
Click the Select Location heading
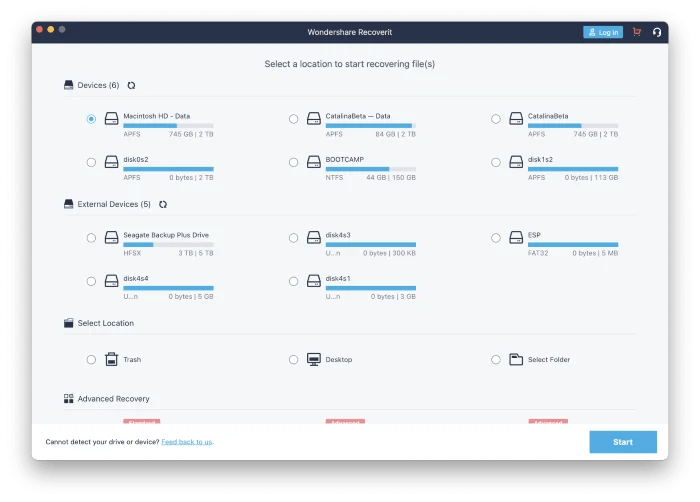(105, 323)
